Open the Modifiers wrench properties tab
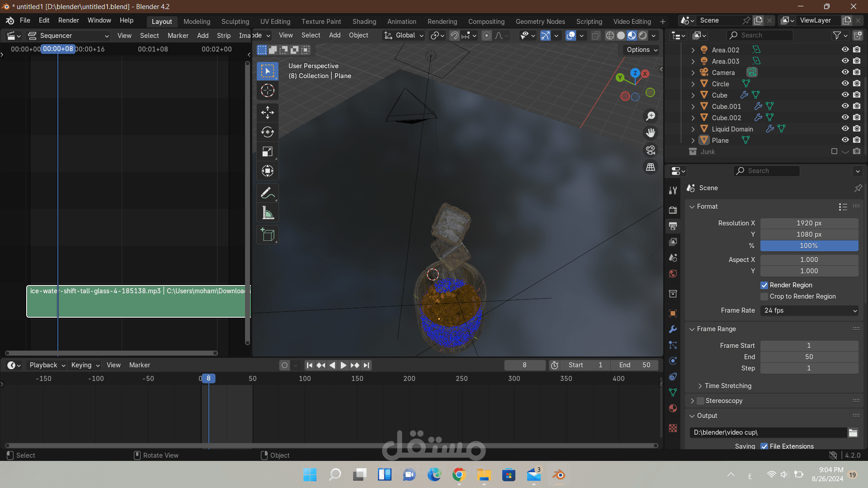The height and width of the screenshot is (488, 868). tap(673, 329)
